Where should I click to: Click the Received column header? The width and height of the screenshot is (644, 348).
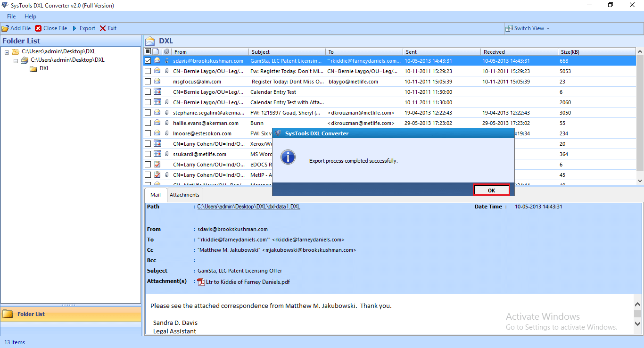(519, 52)
